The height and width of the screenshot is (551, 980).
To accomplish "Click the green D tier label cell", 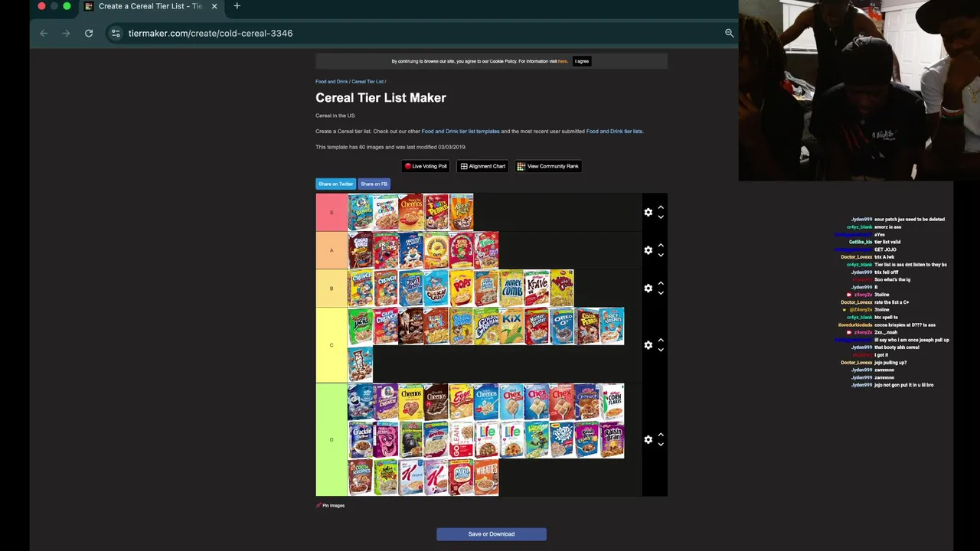I will pos(332,439).
